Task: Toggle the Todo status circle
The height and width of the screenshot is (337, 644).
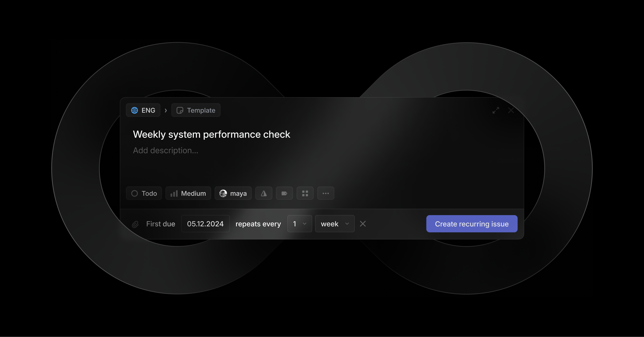Action: [x=135, y=193]
